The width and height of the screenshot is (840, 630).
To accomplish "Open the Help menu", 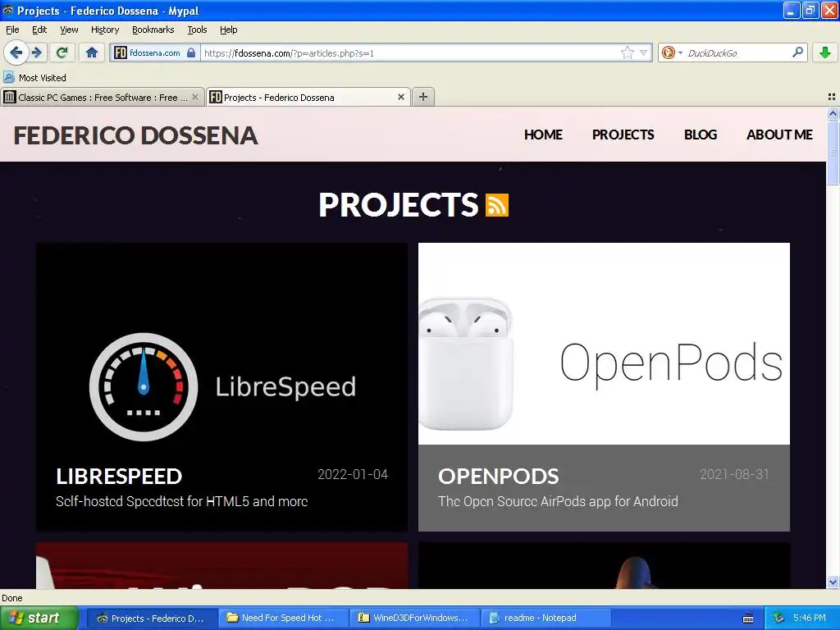I will 228,30.
